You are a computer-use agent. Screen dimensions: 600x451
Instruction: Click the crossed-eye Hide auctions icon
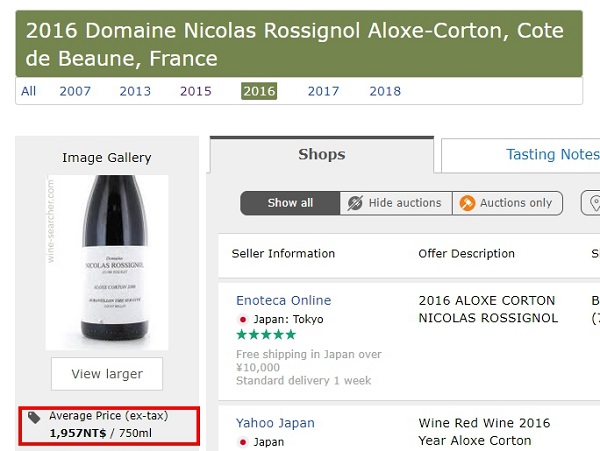coord(355,203)
